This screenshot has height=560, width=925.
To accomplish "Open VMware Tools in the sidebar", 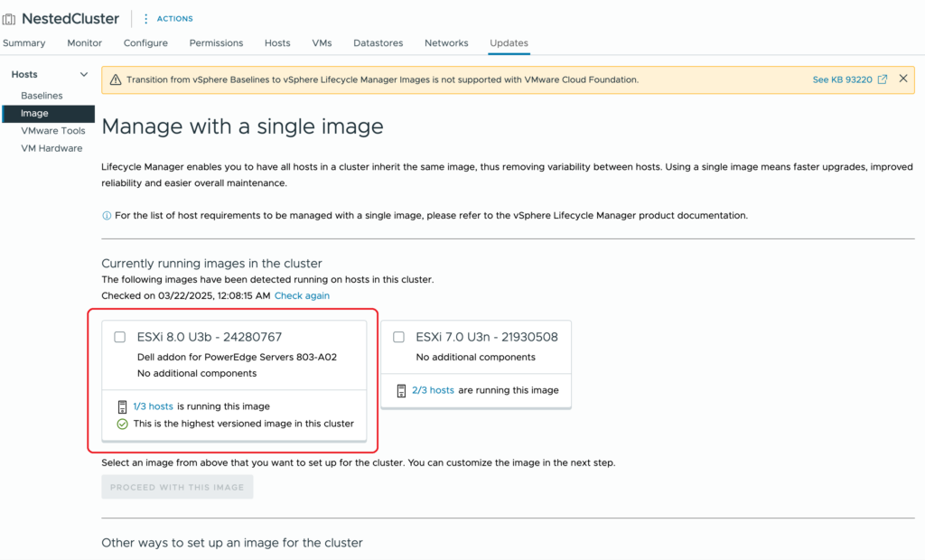I will (53, 131).
